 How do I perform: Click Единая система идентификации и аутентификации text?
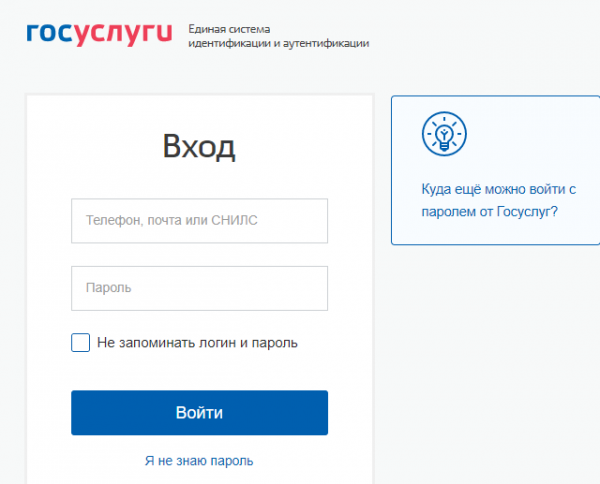point(279,36)
